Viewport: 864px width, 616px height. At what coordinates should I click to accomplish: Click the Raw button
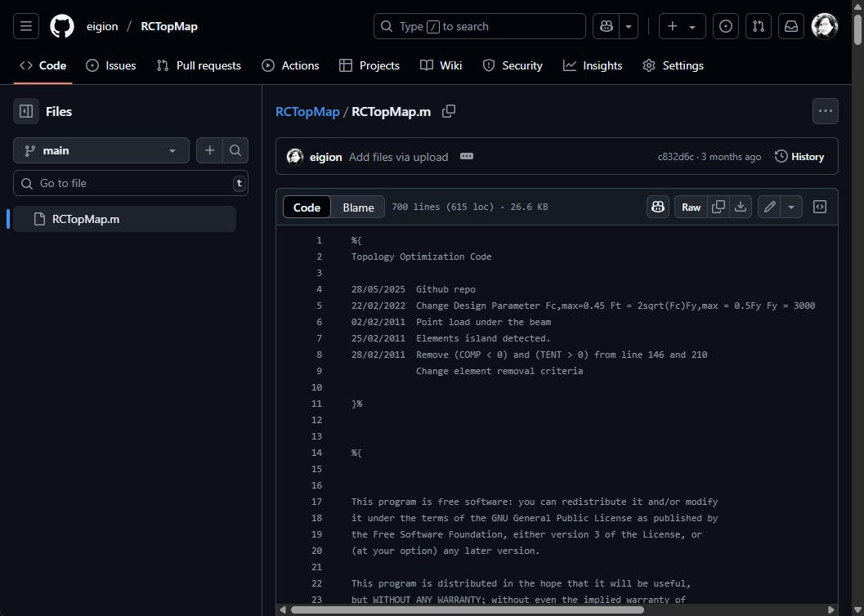coord(691,207)
